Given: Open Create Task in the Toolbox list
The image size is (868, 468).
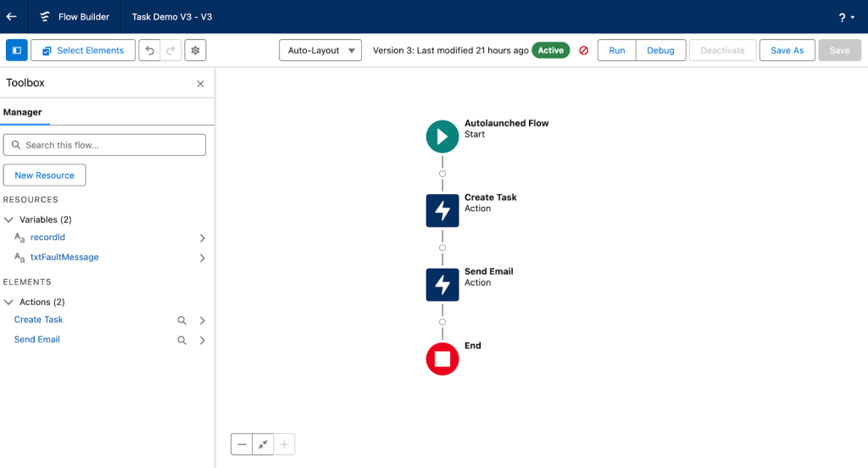Looking at the screenshot, I should pos(38,320).
